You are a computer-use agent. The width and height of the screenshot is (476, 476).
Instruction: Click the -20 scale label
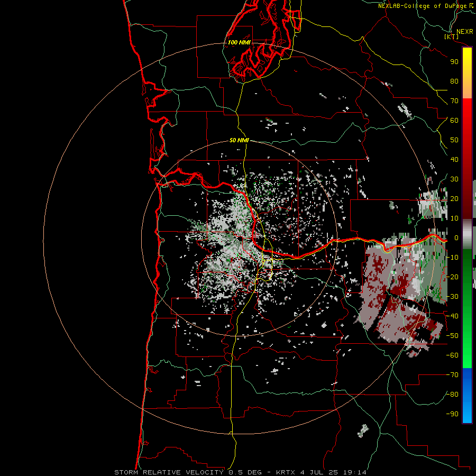tap(452, 277)
